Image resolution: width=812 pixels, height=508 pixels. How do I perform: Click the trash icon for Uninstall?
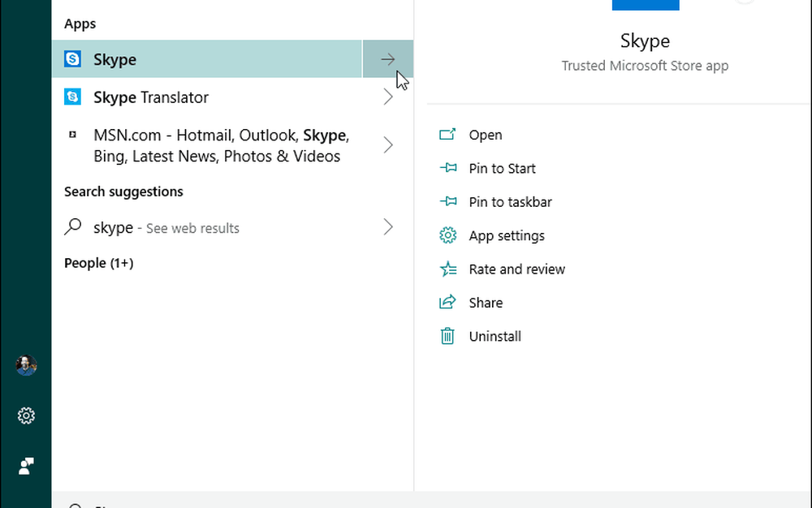click(x=447, y=336)
